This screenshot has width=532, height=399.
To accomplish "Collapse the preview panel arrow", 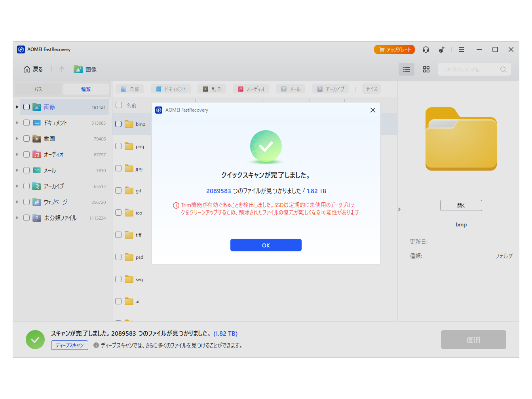I will pyautogui.click(x=399, y=209).
